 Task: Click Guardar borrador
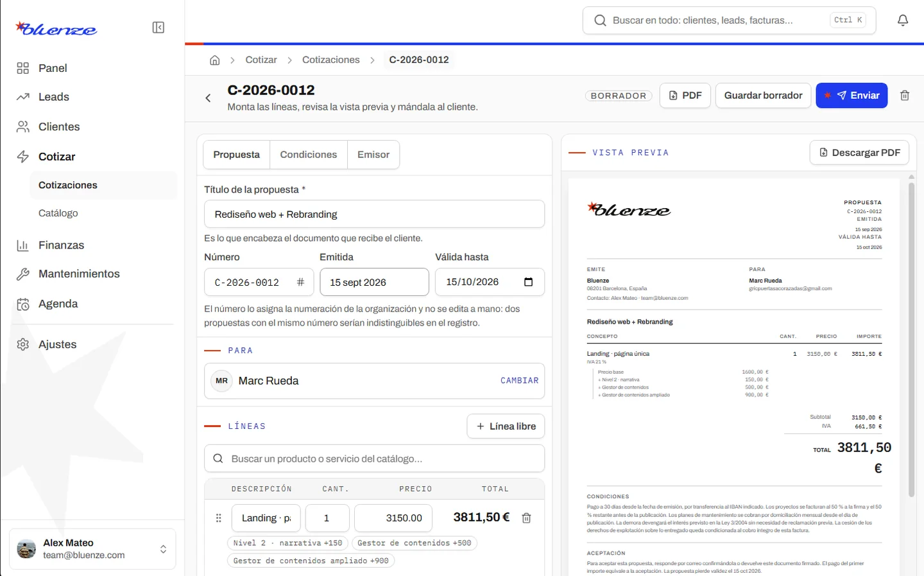pos(764,96)
